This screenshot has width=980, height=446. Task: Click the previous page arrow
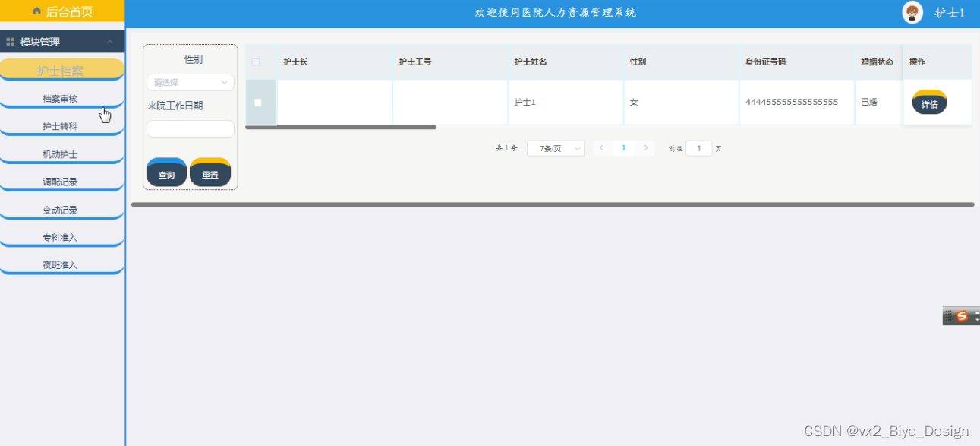[x=601, y=148]
